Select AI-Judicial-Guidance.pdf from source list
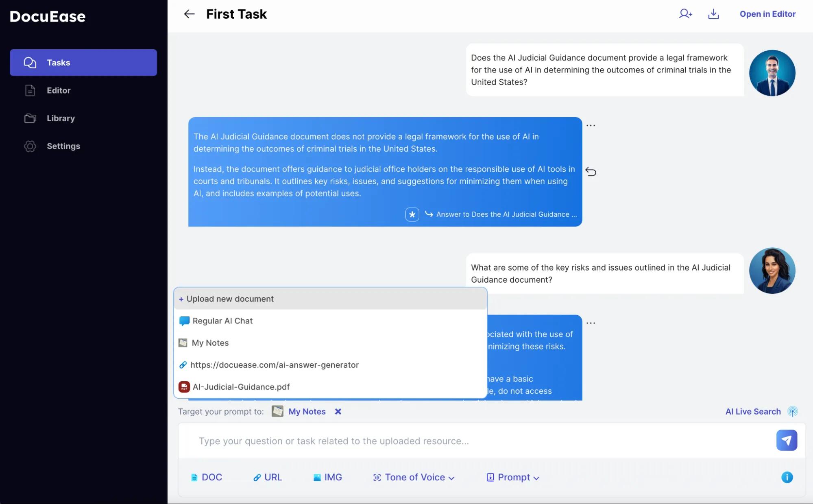This screenshot has height=504, width=813. click(x=241, y=387)
